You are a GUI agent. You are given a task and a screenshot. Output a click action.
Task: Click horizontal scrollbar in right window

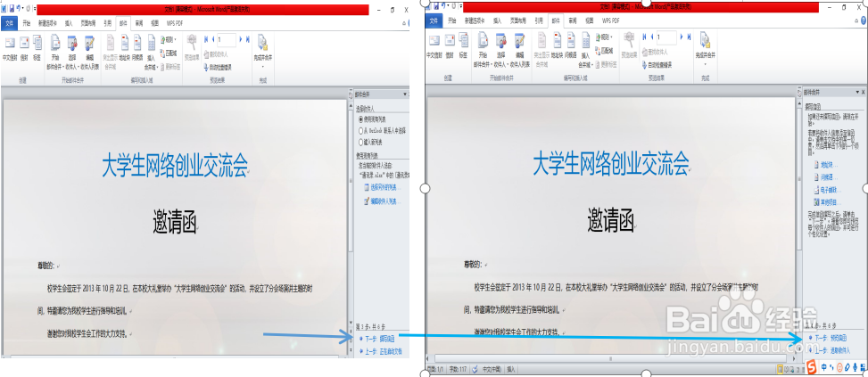coord(610,357)
